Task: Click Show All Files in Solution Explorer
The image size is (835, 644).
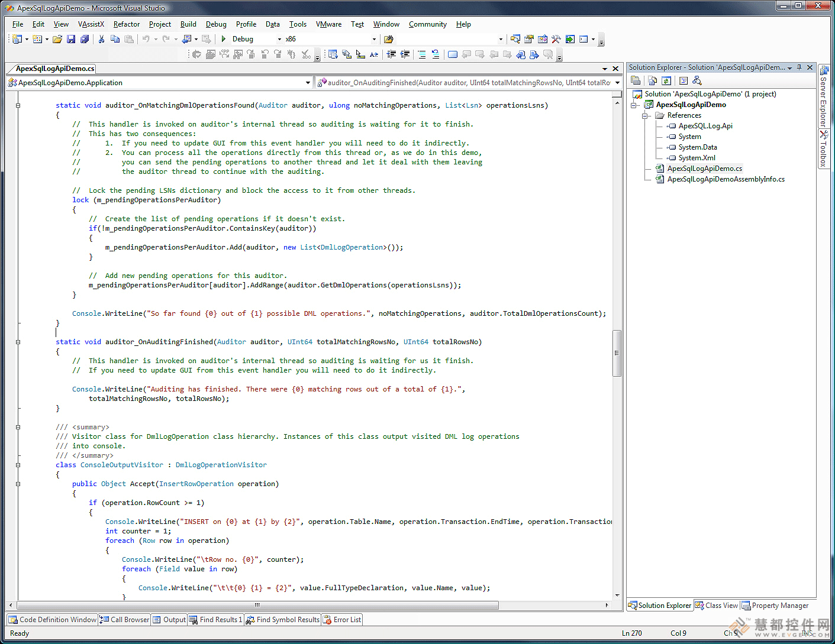Action: (x=653, y=80)
